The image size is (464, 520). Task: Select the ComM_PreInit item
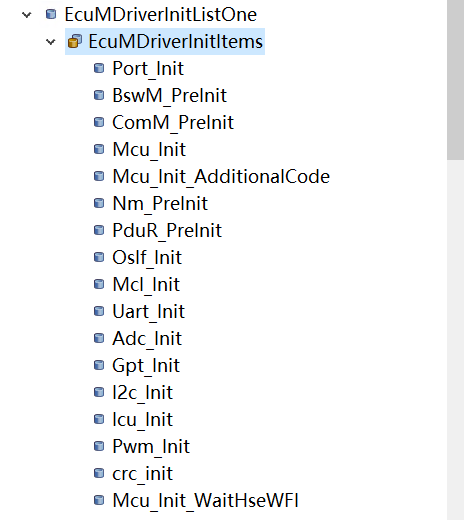pyautogui.click(x=173, y=123)
